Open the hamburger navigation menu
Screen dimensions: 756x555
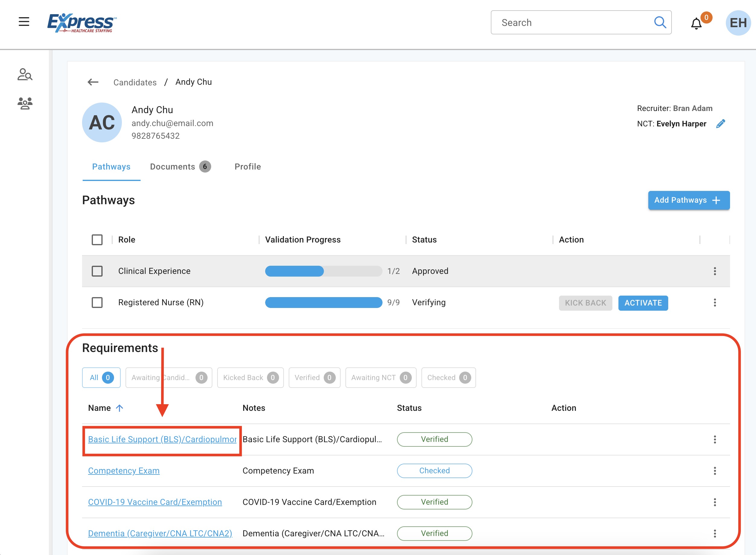click(x=24, y=22)
